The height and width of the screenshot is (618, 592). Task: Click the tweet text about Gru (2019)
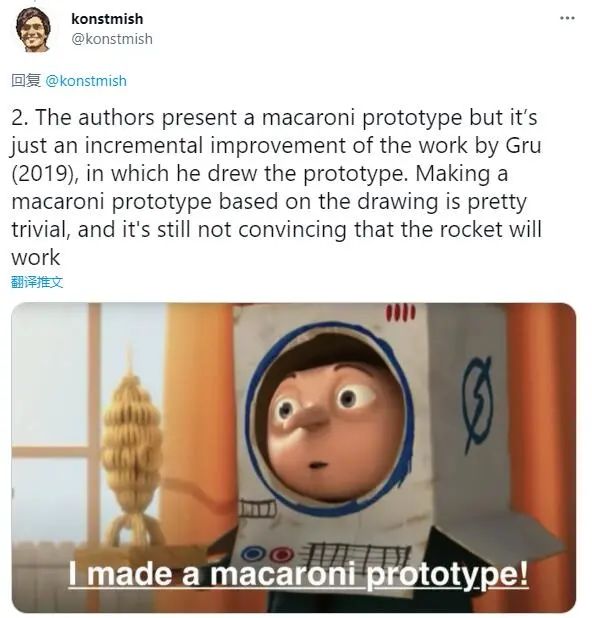[276, 187]
